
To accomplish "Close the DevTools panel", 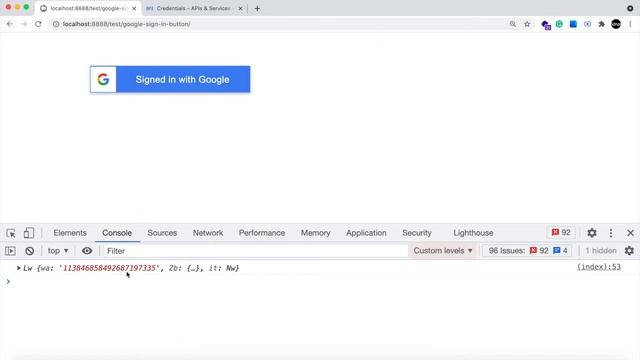I will [630, 233].
